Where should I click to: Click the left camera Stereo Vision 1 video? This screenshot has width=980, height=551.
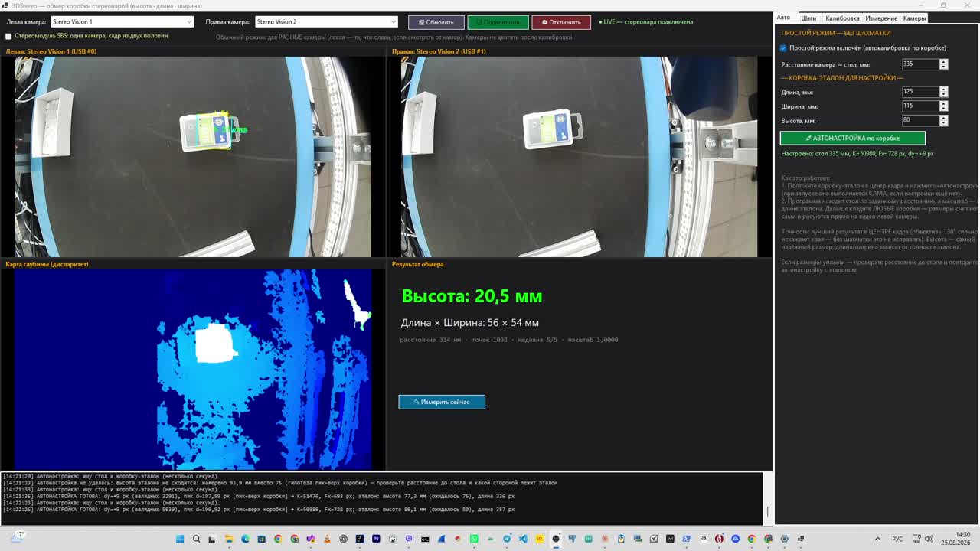[x=193, y=157]
